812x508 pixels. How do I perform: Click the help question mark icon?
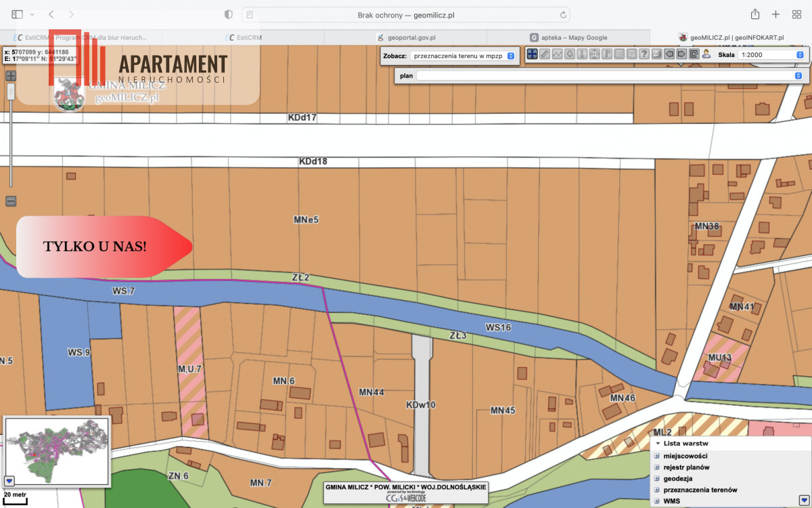[x=644, y=54]
